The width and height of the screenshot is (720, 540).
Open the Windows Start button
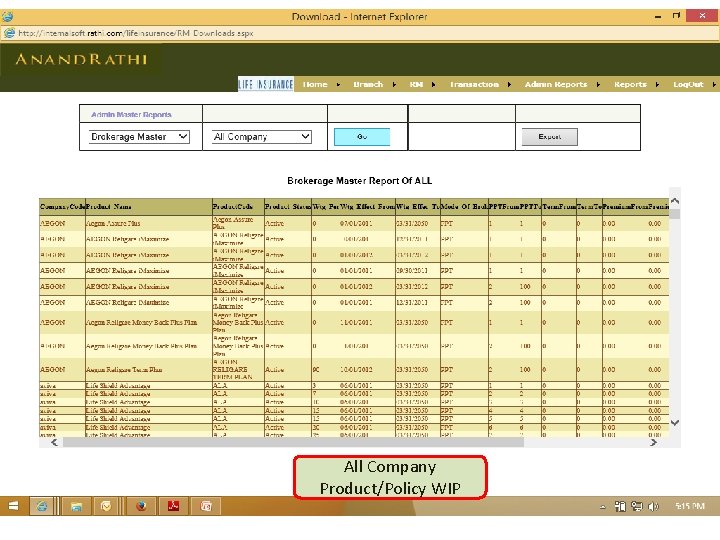(x=13, y=506)
